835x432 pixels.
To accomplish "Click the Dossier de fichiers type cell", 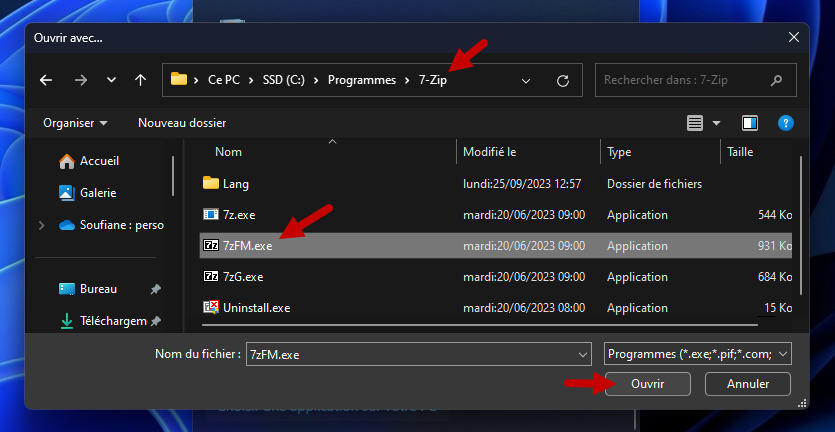I will [654, 184].
